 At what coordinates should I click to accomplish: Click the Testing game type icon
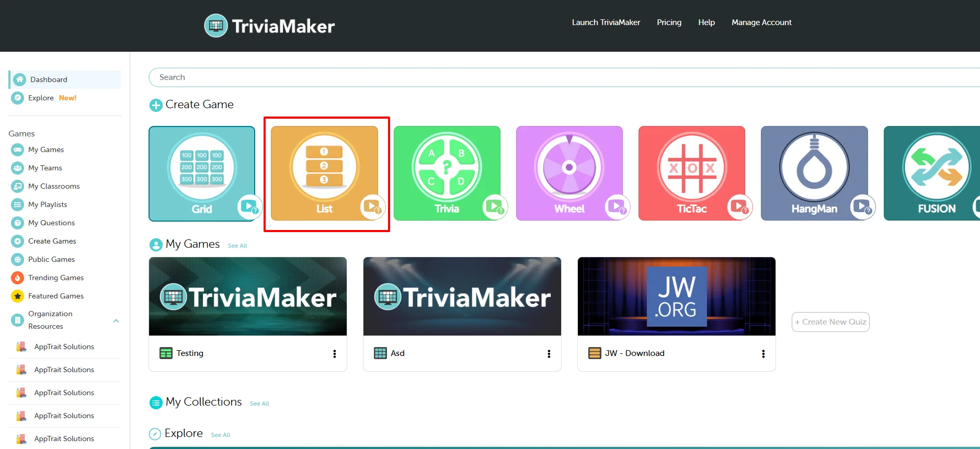(166, 353)
